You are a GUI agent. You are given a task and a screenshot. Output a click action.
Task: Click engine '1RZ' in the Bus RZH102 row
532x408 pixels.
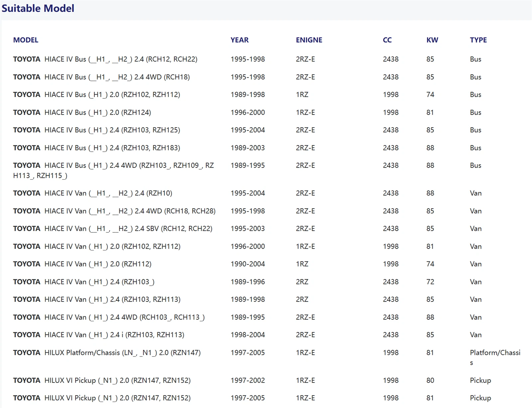[x=302, y=95]
